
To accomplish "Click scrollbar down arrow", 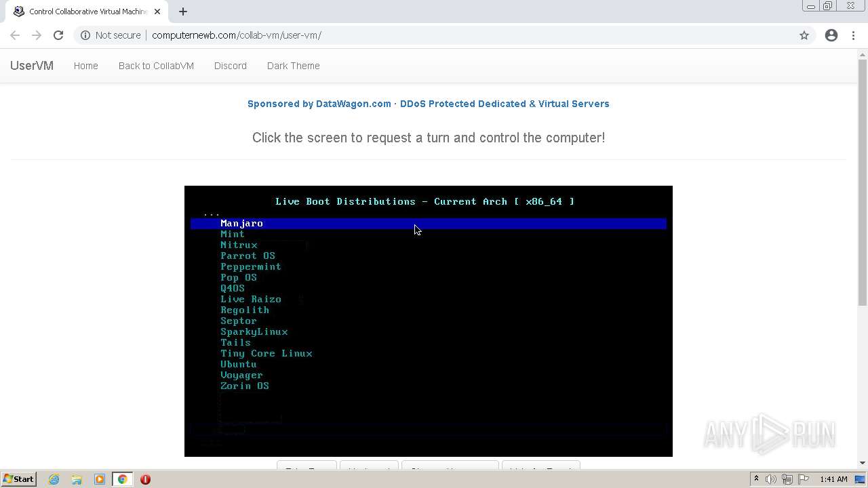I will pos(863,463).
